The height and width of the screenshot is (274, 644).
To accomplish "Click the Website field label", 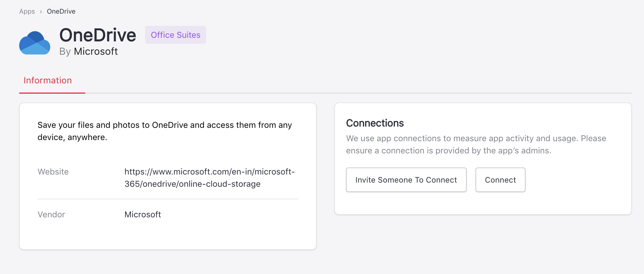I will tap(53, 172).
